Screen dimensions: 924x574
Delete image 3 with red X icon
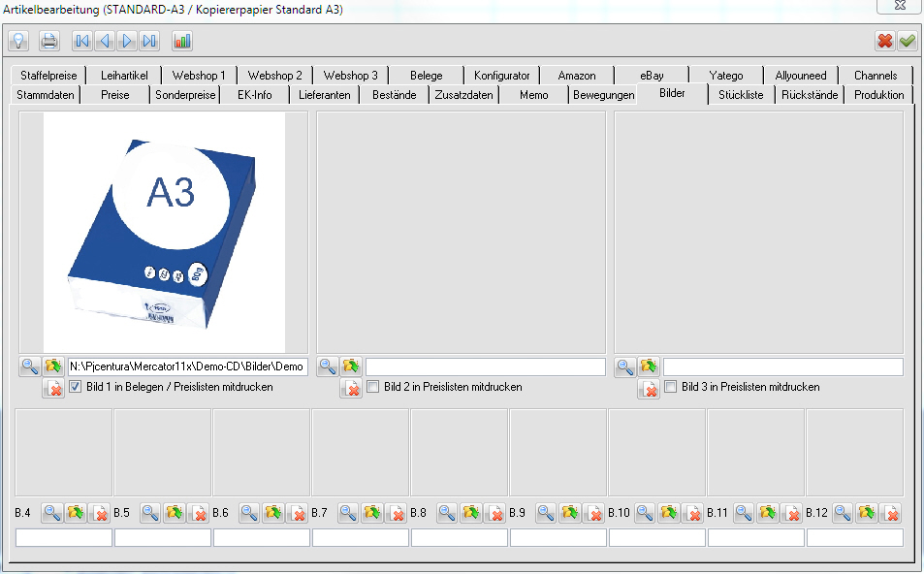[649, 389]
